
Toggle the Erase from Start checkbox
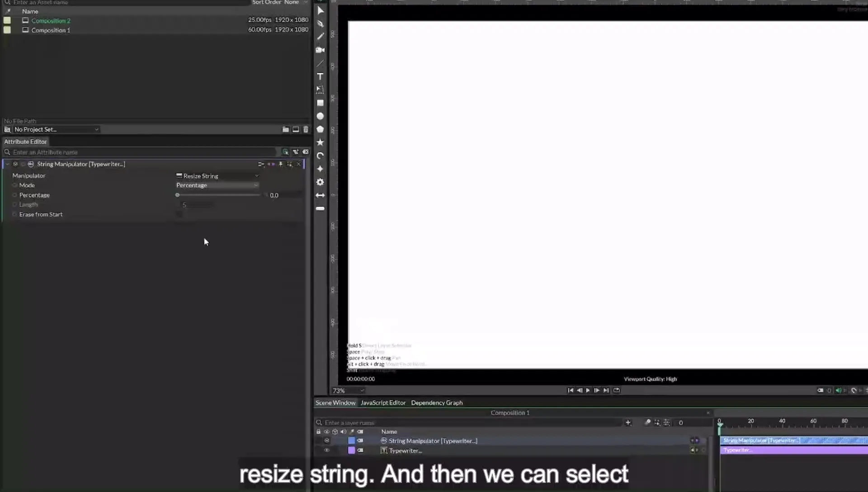[179, 214]
